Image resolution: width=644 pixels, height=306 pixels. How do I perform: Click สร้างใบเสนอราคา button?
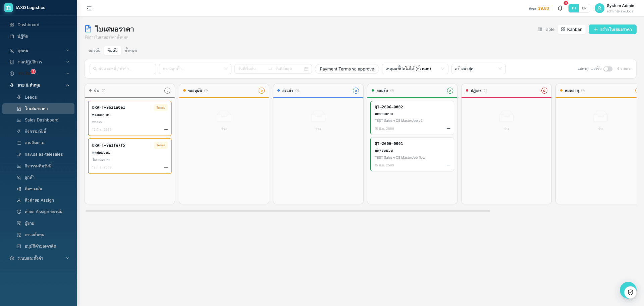(612, 30)
